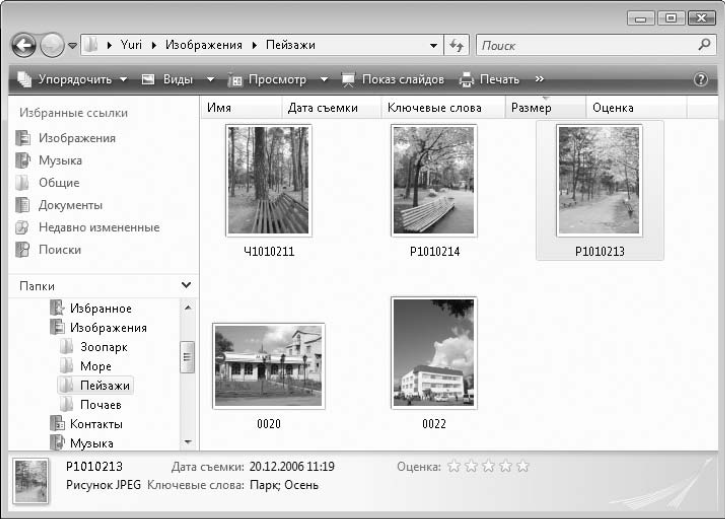Click the Печать toolbar button

coord(489,79)
